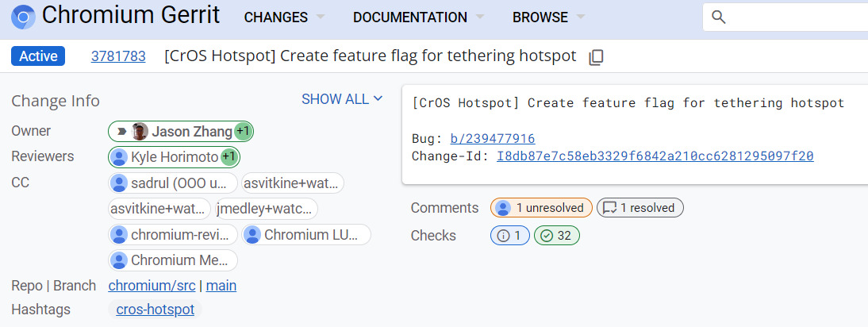
Task: Click the cros-hotspot hashtag chip
Action: (x=155, y=310)
